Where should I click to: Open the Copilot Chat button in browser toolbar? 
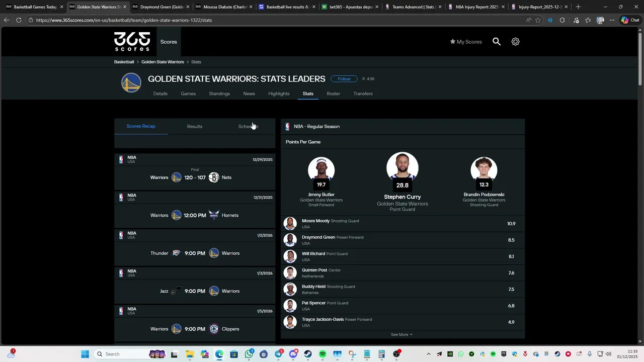pos(630,20)
